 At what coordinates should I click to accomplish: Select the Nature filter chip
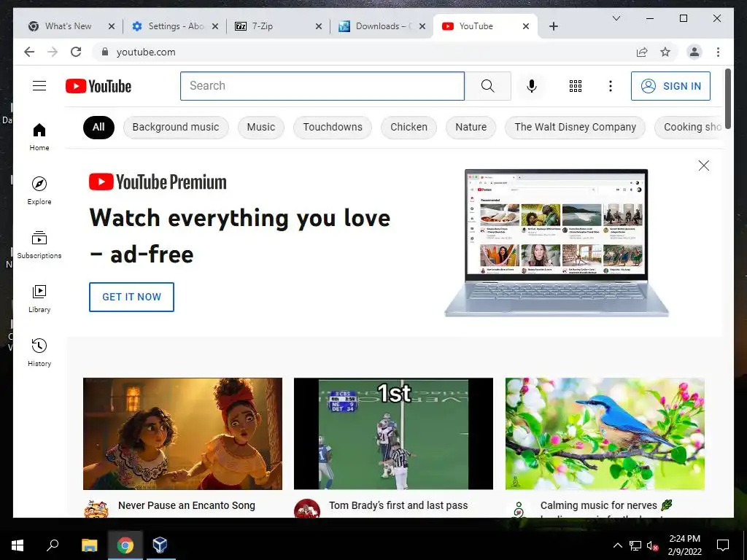click(x=471, y=127)
